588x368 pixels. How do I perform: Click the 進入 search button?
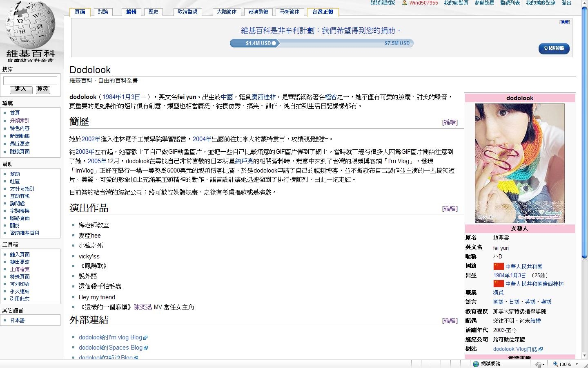21,90
